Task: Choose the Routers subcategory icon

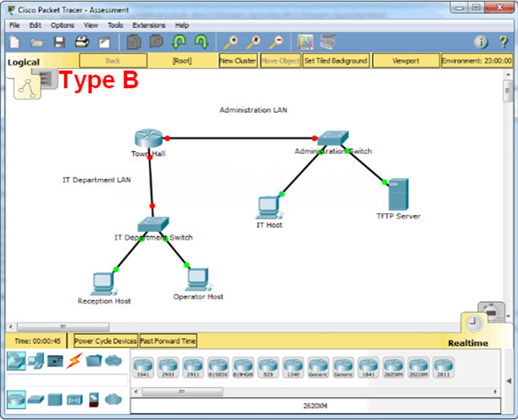Action: pyautogui.click(x=16, y=399)
